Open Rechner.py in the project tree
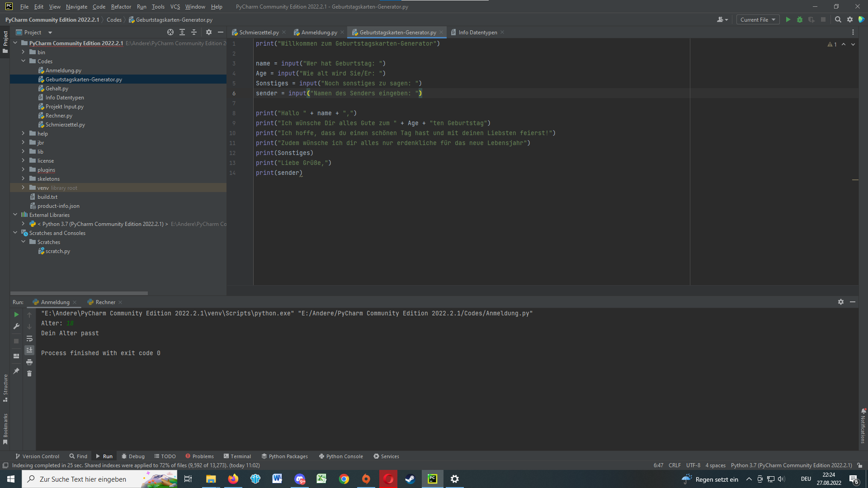 (59, 116)
